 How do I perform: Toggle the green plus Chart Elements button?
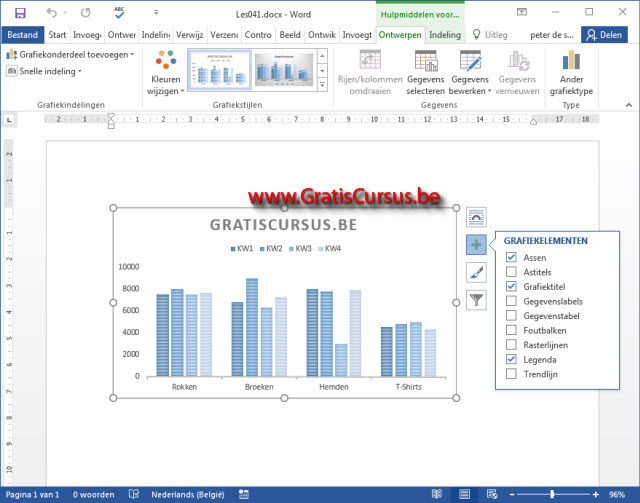click(x=476, y=245)
